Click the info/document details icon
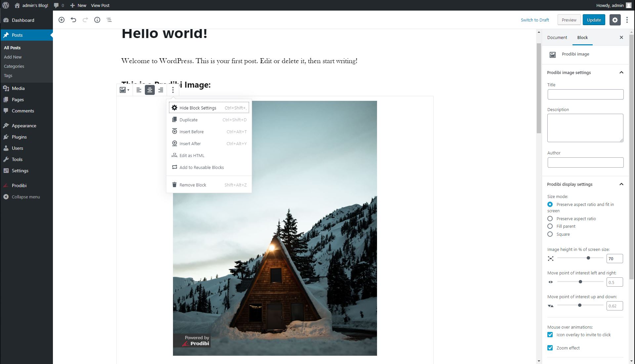The image size is (635, 364). 98,20
